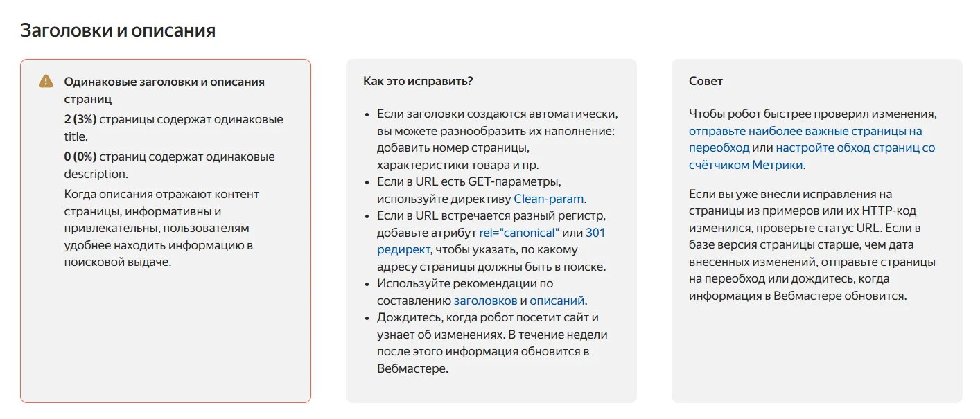This screenshot has width=980, height=419.
Task: Click the 2 (3%) duplicate title statistic
Action: click(x=80, y=119)
